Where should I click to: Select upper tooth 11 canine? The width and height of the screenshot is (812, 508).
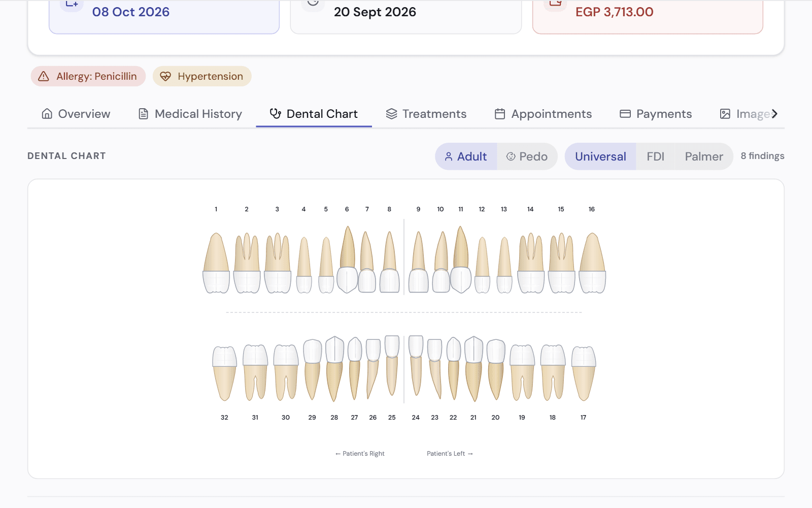(x=461, y=260)
